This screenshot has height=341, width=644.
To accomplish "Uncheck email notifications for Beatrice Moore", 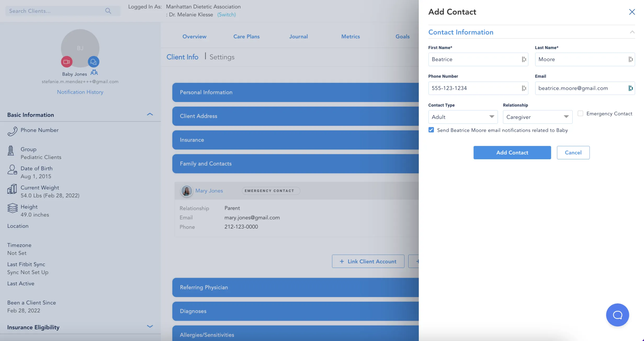I will pyautogui.click(x=431, y=130).
